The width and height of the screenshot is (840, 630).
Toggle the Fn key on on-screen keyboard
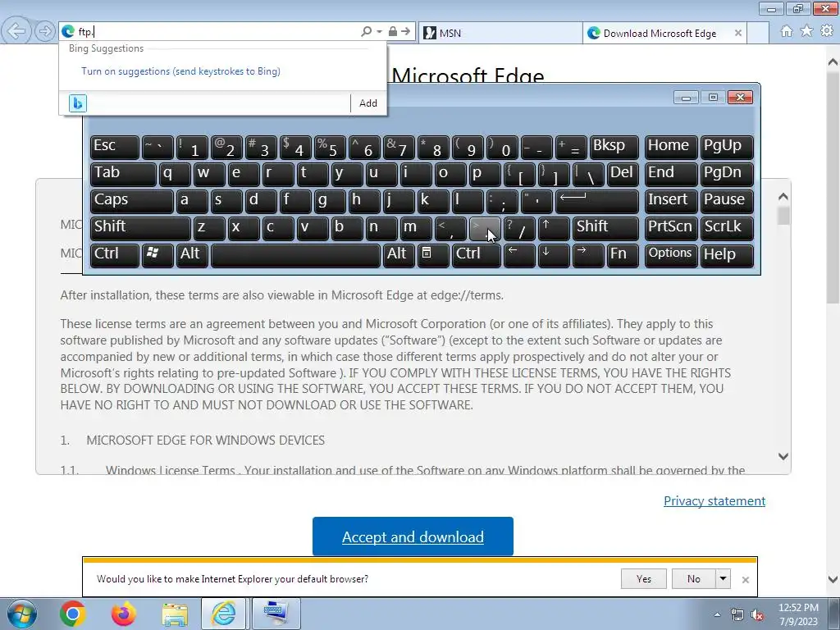click(623, 255)
